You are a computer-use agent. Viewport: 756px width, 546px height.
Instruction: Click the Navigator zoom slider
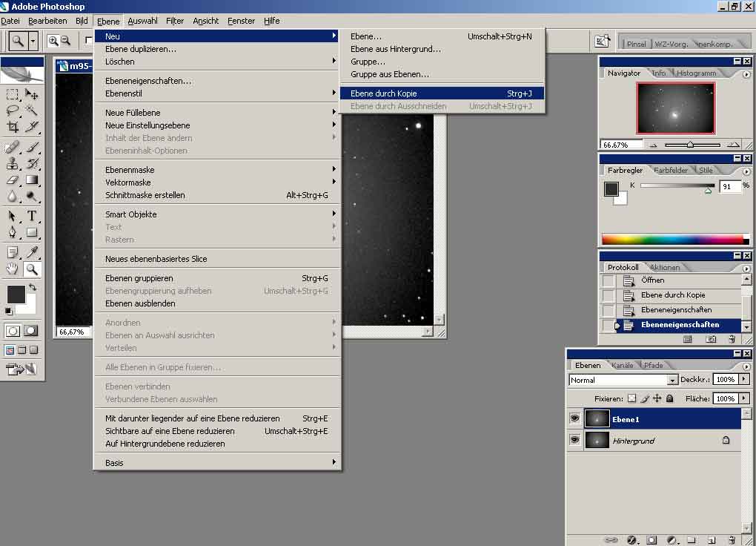[692, 145]
